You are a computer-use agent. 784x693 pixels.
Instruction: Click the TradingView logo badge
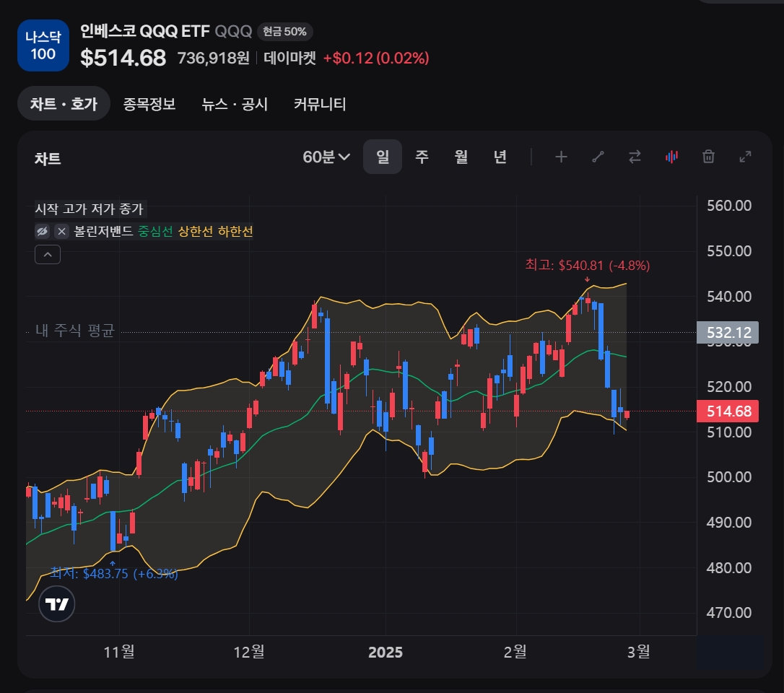57,604
